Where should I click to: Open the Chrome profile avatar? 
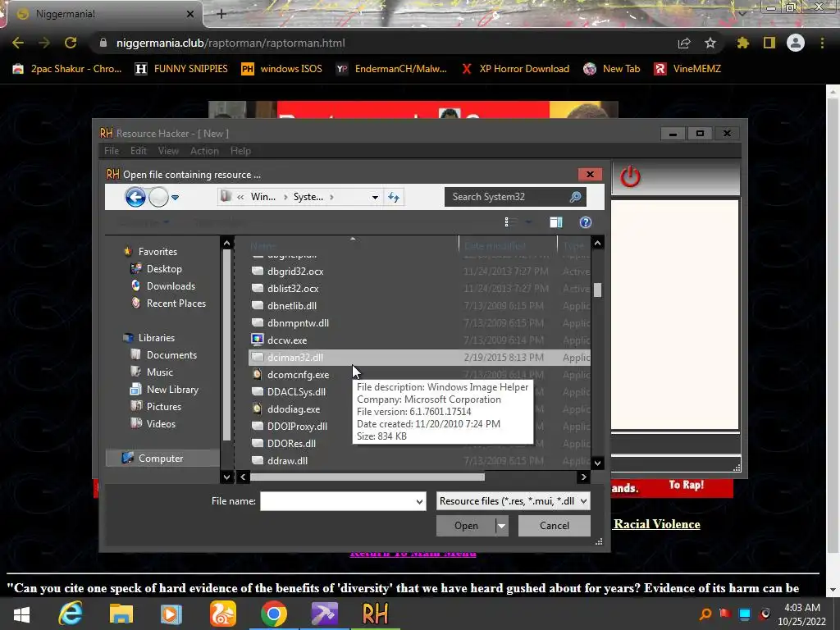coord(796,43)
